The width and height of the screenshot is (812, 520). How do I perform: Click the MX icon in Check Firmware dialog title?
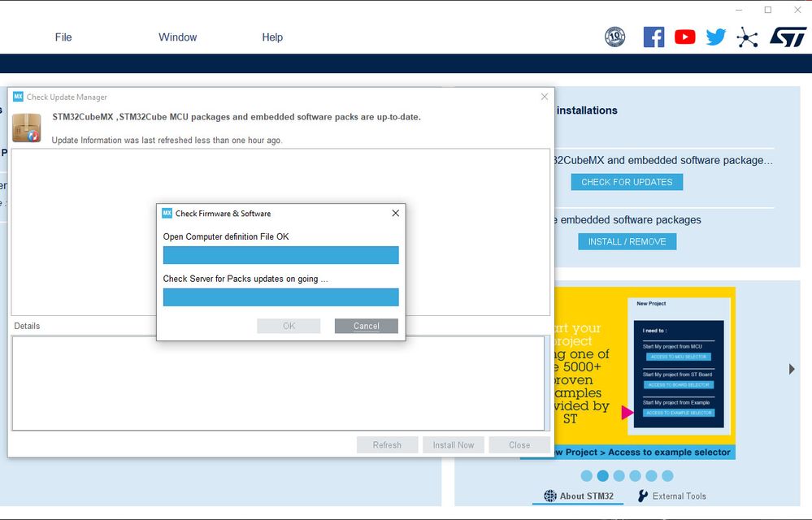coord(167,213)
